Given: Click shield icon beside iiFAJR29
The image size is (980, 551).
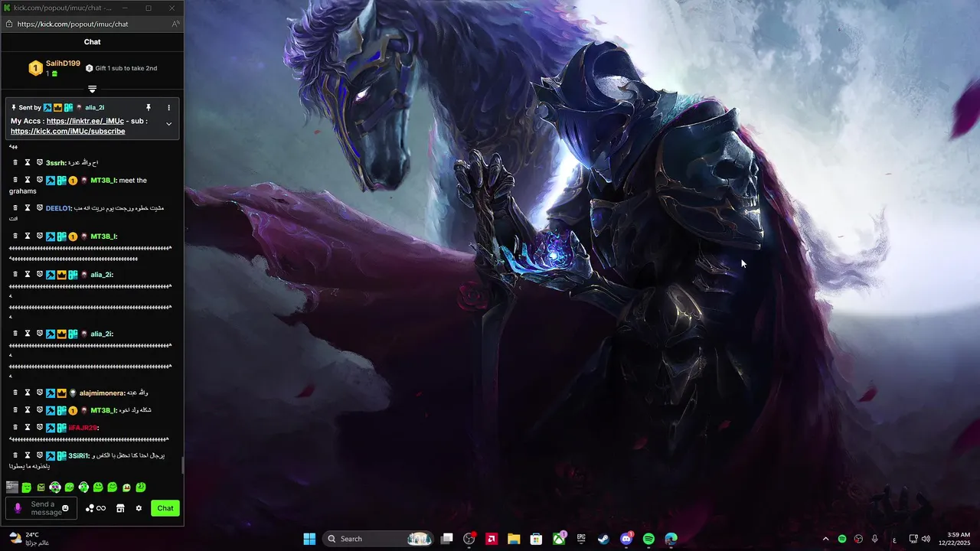Looking at the screenshot, I should [40, 427].
